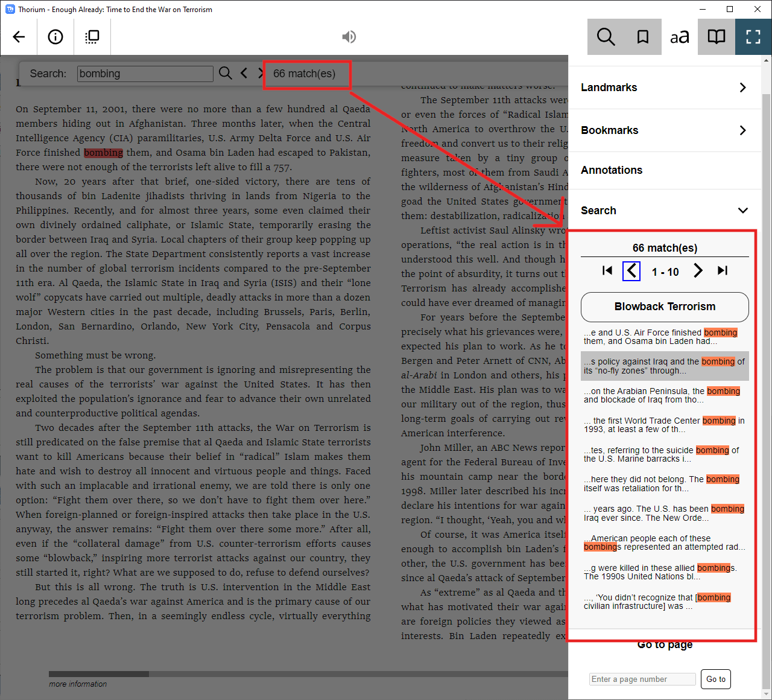Open result 'The U.S. has been bombing'
Viewport: 772px width, 700px height.
click(665, 513)
